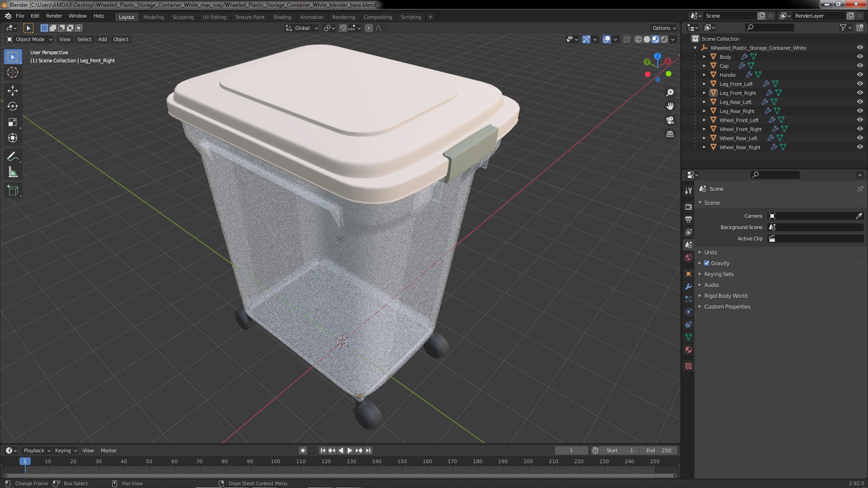Open the World properties tab
Screen dimensions: 868x488
(x=689, y=258)
